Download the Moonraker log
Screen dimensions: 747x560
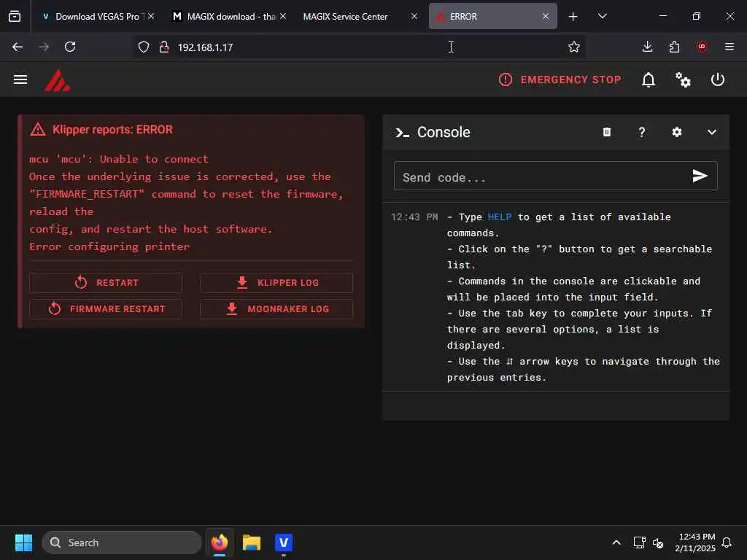coord(276,309)
